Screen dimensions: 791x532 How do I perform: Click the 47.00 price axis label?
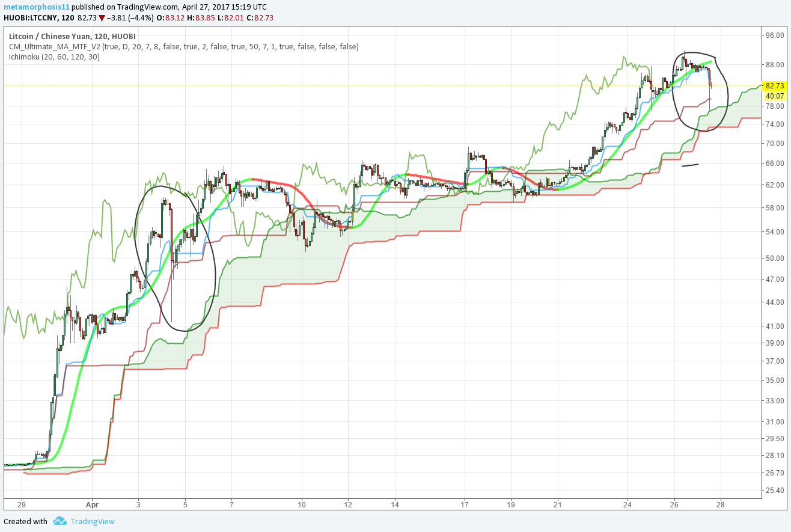pos(775,280)
